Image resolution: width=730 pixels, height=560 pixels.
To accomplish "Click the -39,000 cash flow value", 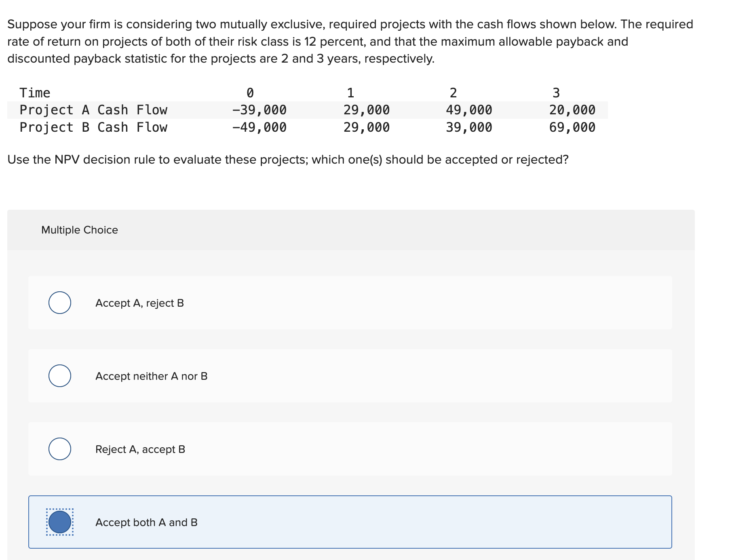I will tap(259, 109).
